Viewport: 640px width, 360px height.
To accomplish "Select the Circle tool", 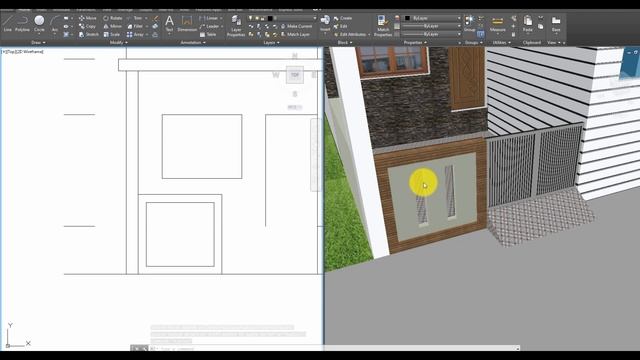I will click(39, 23).
